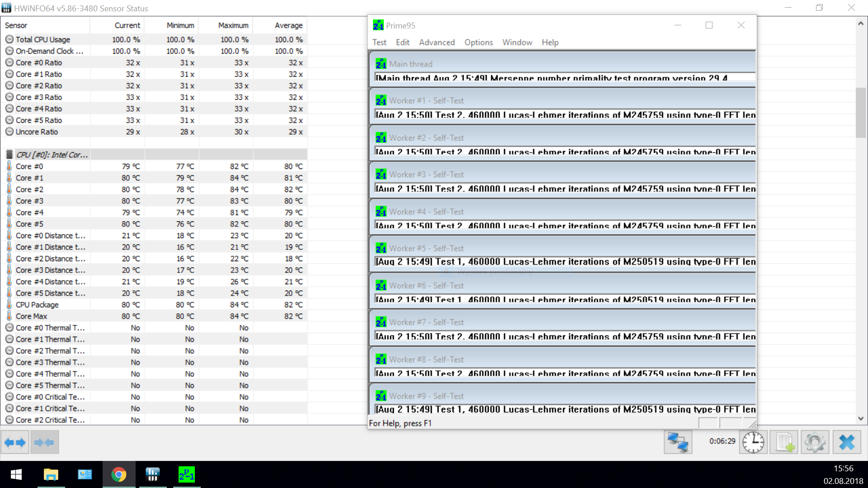The width and height of the screenshot is (868, 488).
Task: Click the Worker #9 Self-Test window icon
Action: tap(381, 396)
